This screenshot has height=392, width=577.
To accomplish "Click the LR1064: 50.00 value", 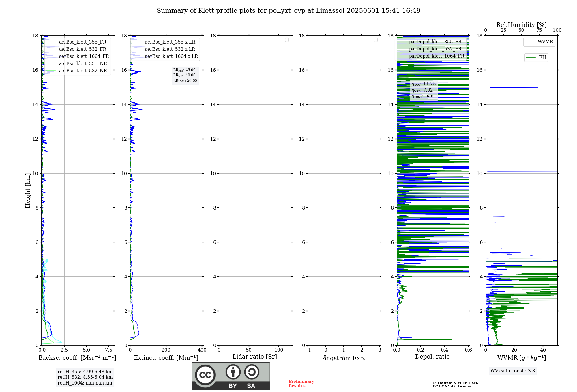I will [x=185, y=81].
